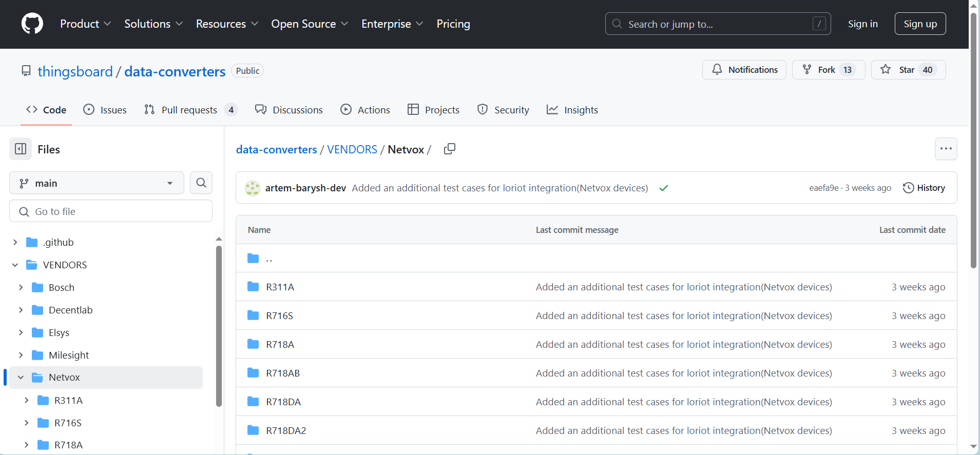Go to data-converters breadcrumb link
Image resolution: width=980 pixels, height=455 pixels.
pos(276,149)
